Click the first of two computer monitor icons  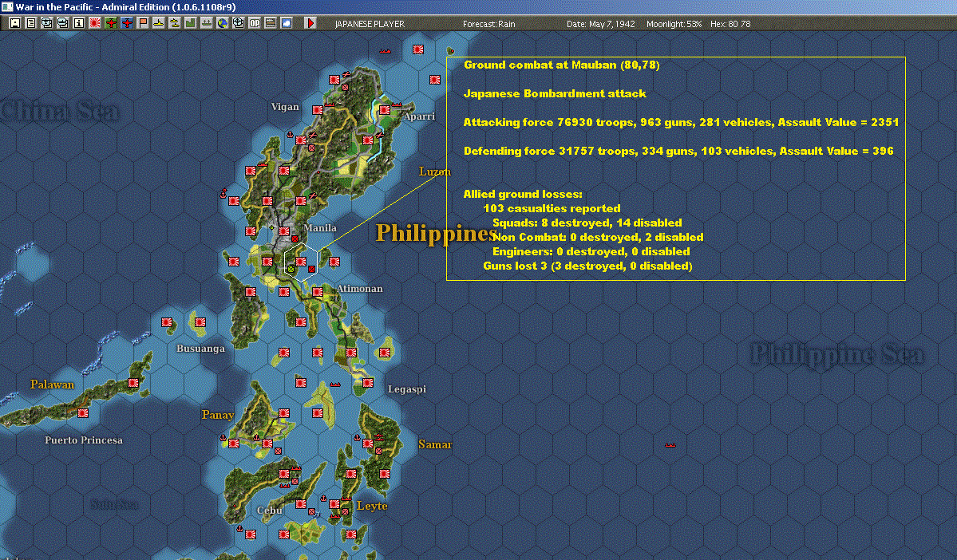click(47, 23)
